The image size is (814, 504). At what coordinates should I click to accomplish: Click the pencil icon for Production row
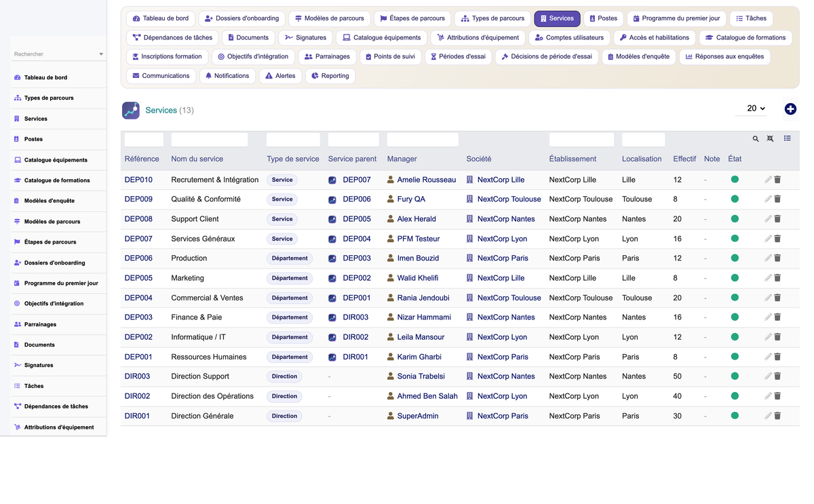pos(768,258)
